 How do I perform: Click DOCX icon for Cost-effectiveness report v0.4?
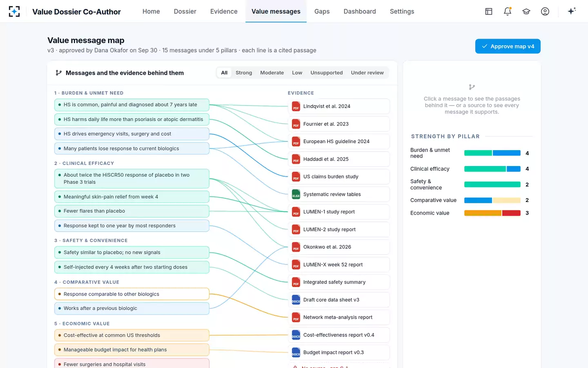(x=296, y=335)
